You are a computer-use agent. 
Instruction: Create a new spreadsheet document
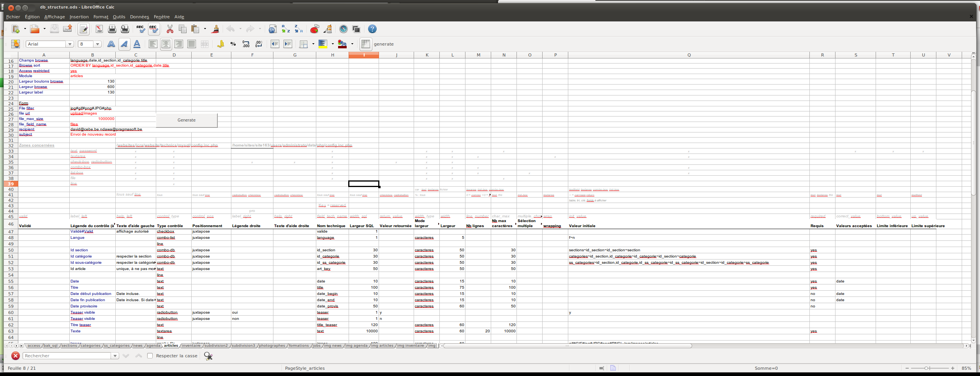16,29
